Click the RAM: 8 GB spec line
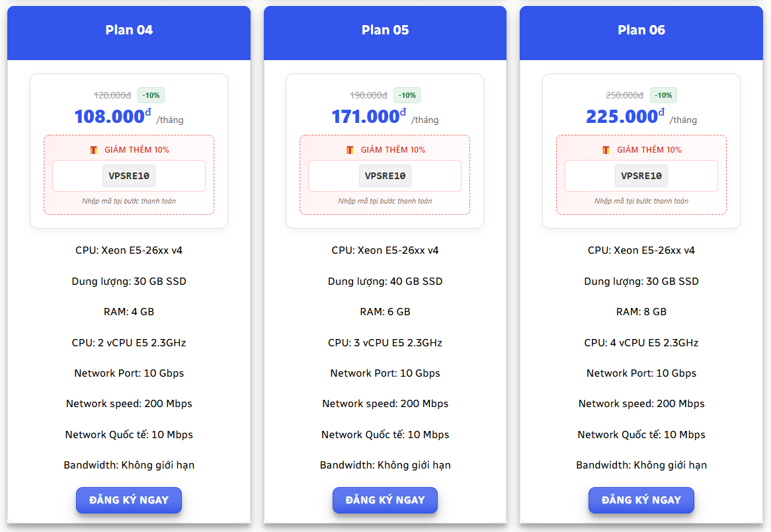The height and width of the screenshot is (532, 771). tap(641, 312)
